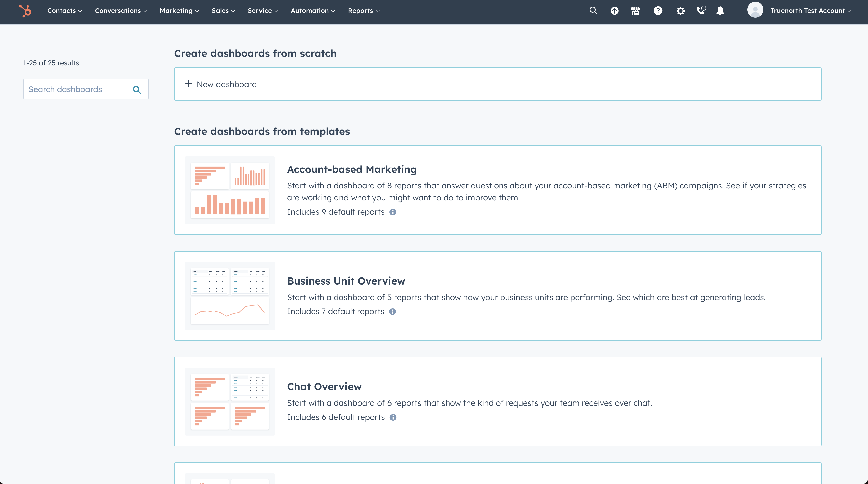
Task: Open the Settings gear icon
Action: 680,11
